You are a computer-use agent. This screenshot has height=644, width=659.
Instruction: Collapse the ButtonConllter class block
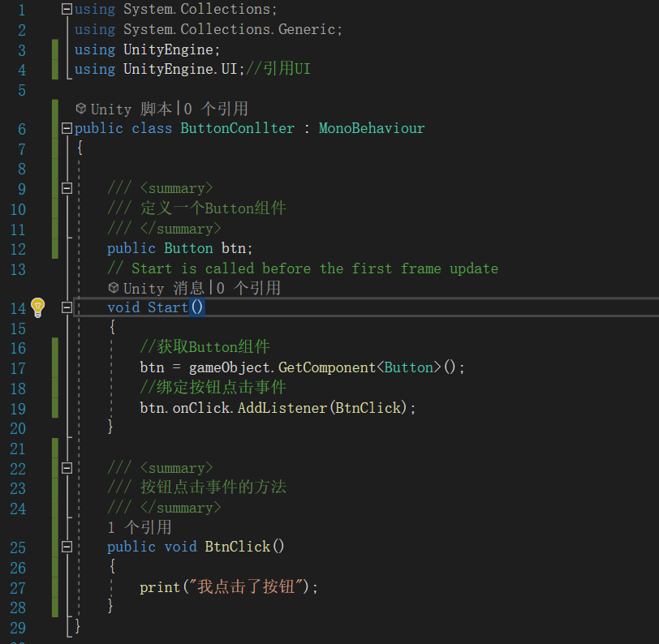(x=67, y=128)
